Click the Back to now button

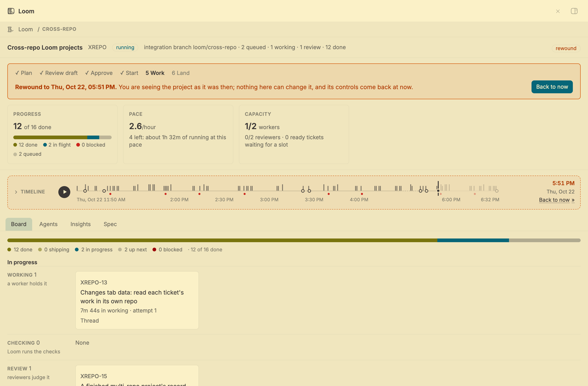pos(552,87)
